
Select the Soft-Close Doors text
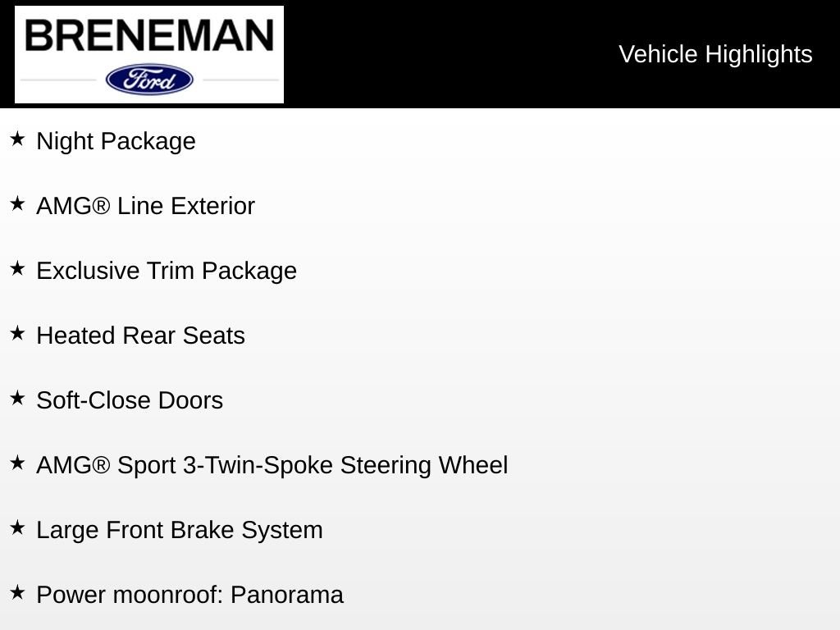point(130,400)
